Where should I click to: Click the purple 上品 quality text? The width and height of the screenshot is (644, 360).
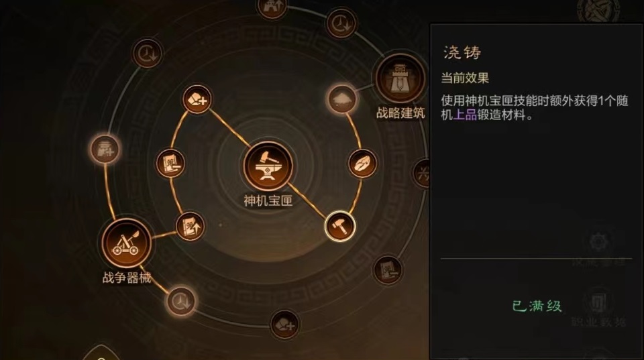[465, 115]
